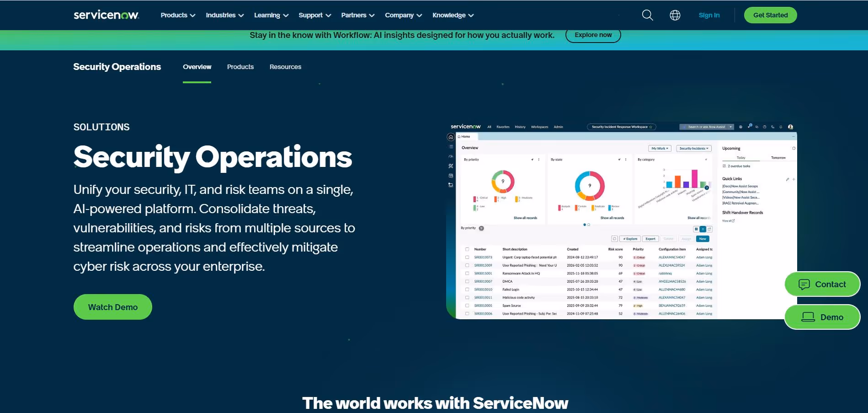Click the three-dot menu on By state card
The width and height of the screenshot is (868, 413).
626,160
